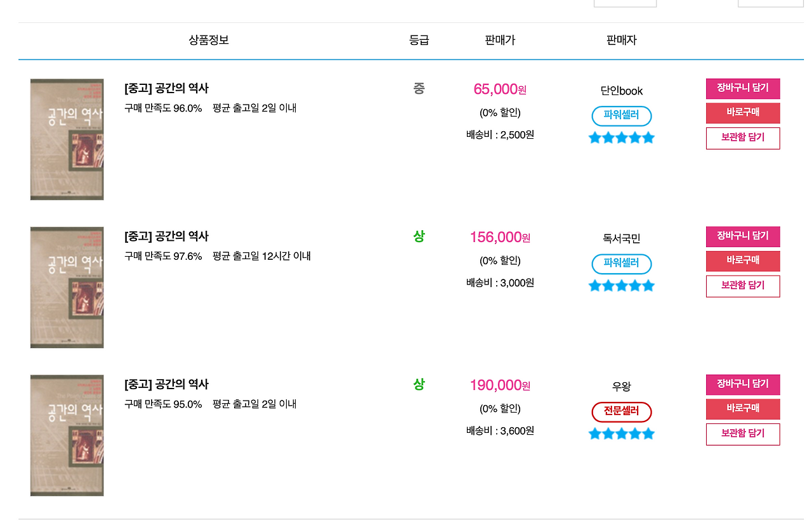812x521 pixels.
Task: Open seller 독서국민's name link
Action: click(x=621, y=239)
